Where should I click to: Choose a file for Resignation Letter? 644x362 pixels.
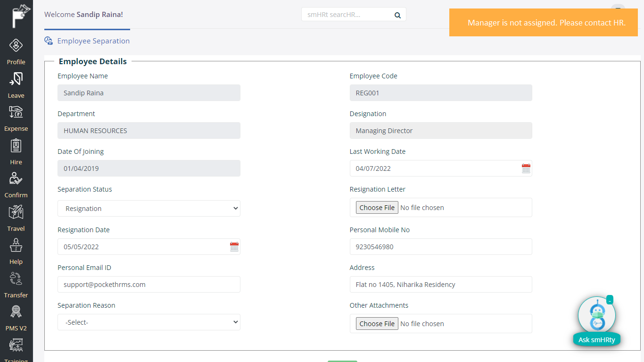point(377,208)
